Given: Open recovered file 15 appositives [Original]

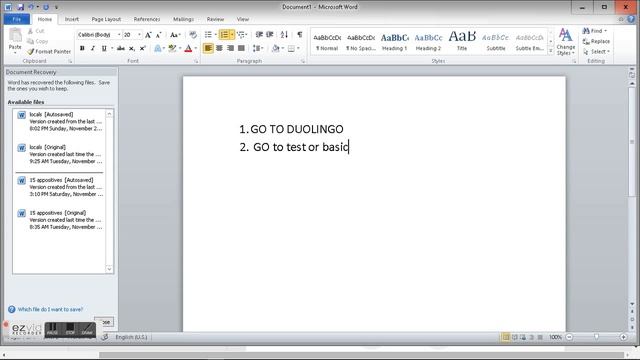Looking at the screenshot, I should 60,220.
